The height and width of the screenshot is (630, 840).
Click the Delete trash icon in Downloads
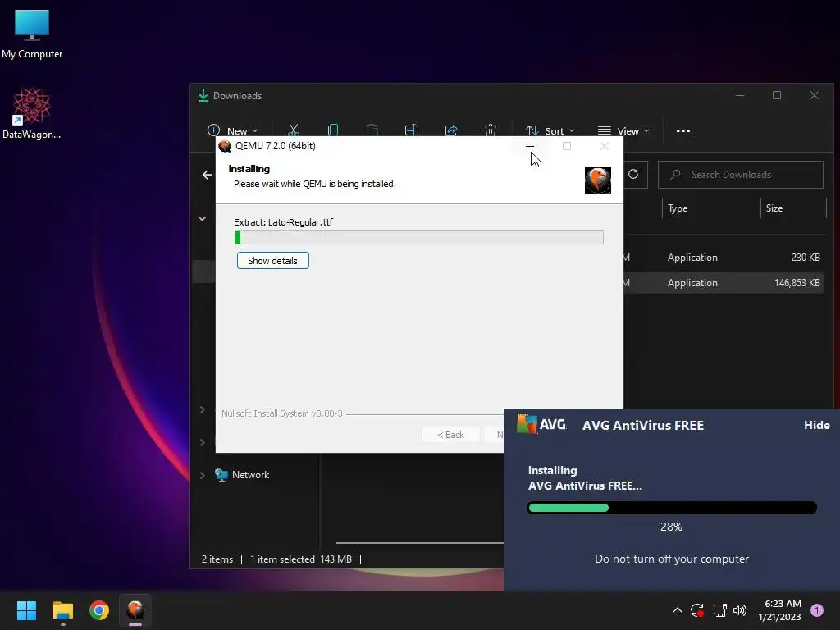491,130
